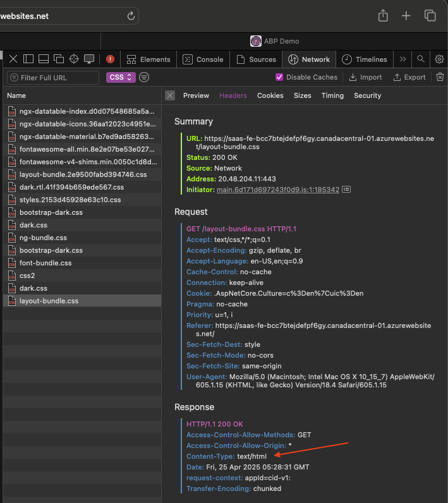
Task: Click the Filter Full URL field
Action: [x=54, y=77]
